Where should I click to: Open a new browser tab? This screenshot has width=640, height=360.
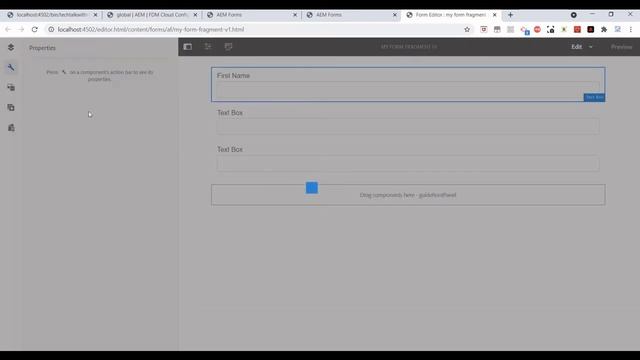pos(510,15)
